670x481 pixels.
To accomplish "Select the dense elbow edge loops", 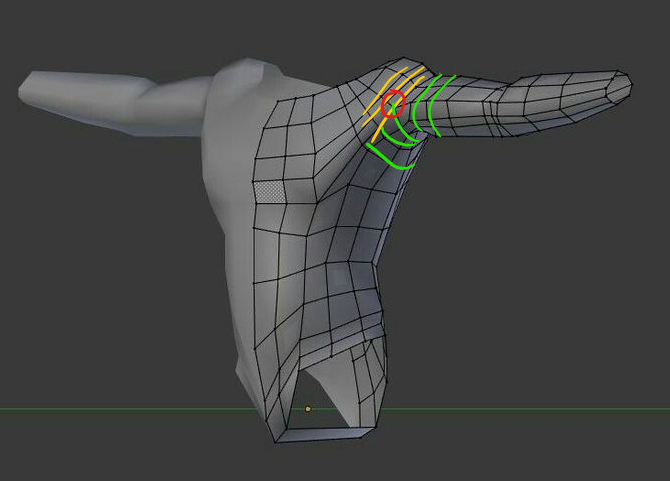I will coord(492,112).
